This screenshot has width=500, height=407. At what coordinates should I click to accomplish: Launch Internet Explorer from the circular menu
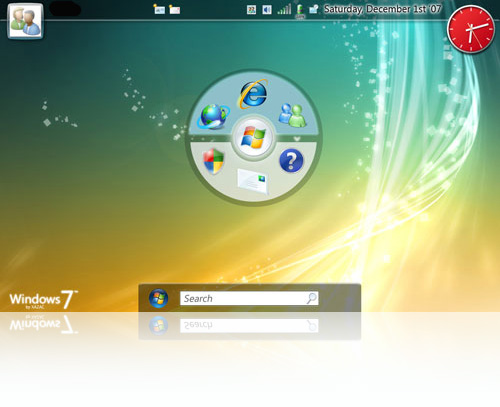[x=254, y=94]
